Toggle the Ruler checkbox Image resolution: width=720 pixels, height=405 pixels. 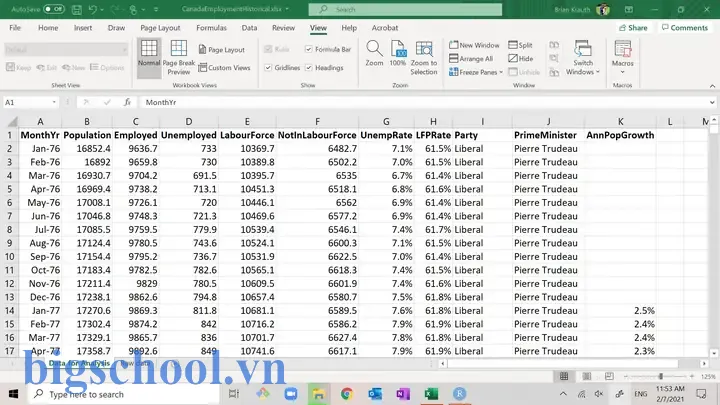click(x=268, y=49)
